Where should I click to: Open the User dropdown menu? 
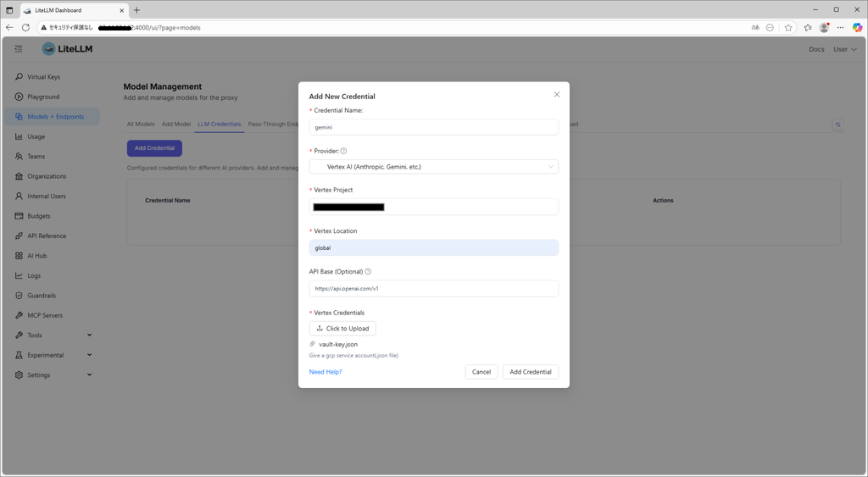[844, 49]
